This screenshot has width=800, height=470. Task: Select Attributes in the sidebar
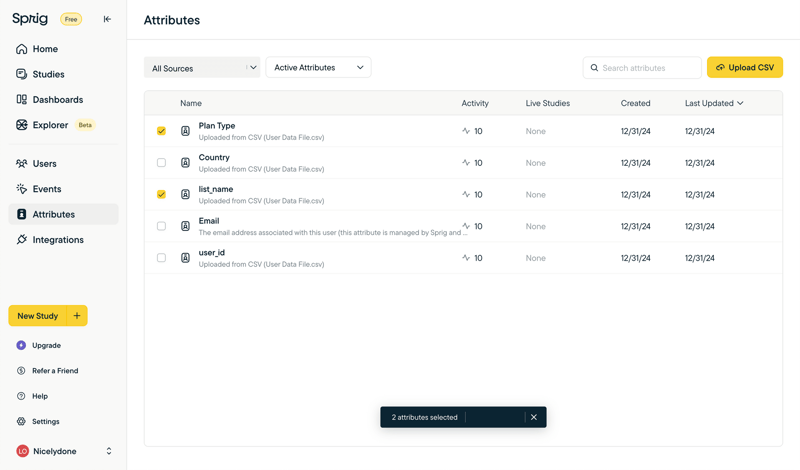[x=63, y=214]
